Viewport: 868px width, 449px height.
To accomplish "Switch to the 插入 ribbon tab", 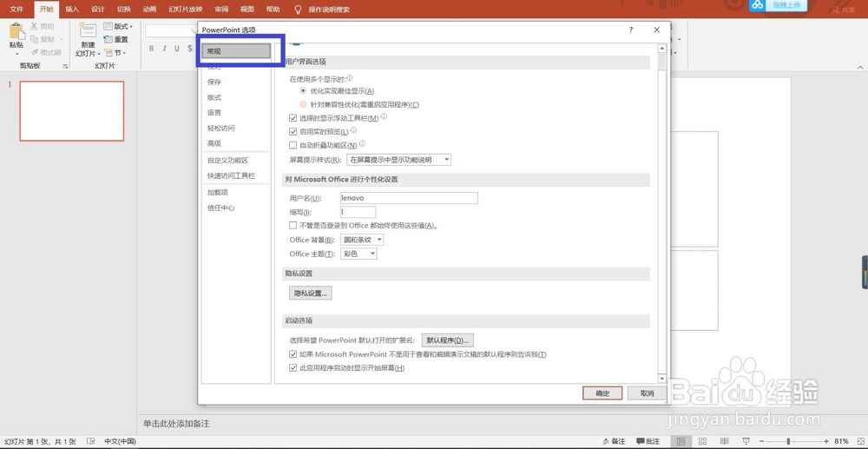I will pyautogui.click(x=72, y=10).
